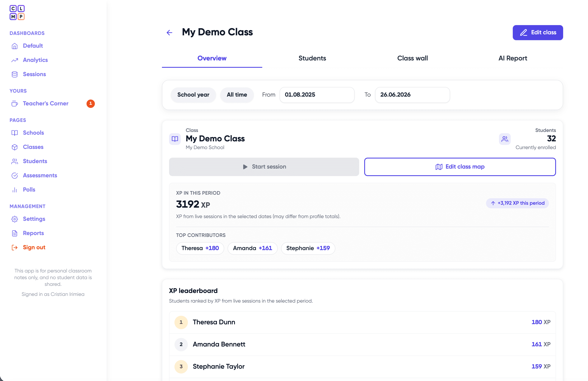Click the Reports document icon
Image resolution: width=588 pixels, height=381 pixels.
[x=15, y=233]
